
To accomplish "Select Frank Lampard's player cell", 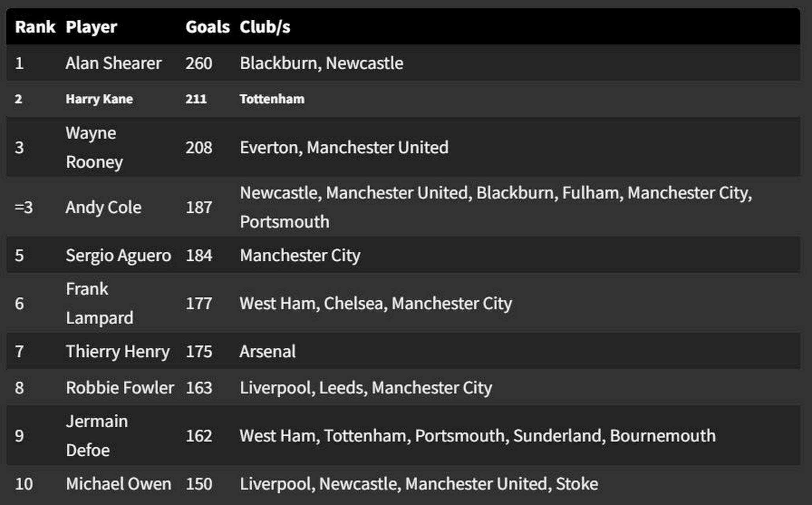I will click(x=99, y=303).
